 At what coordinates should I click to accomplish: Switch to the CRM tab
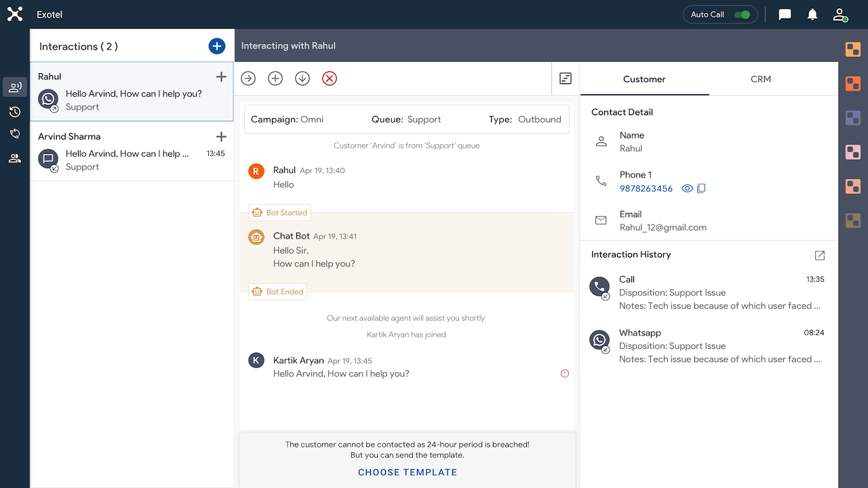coord(761,79)
